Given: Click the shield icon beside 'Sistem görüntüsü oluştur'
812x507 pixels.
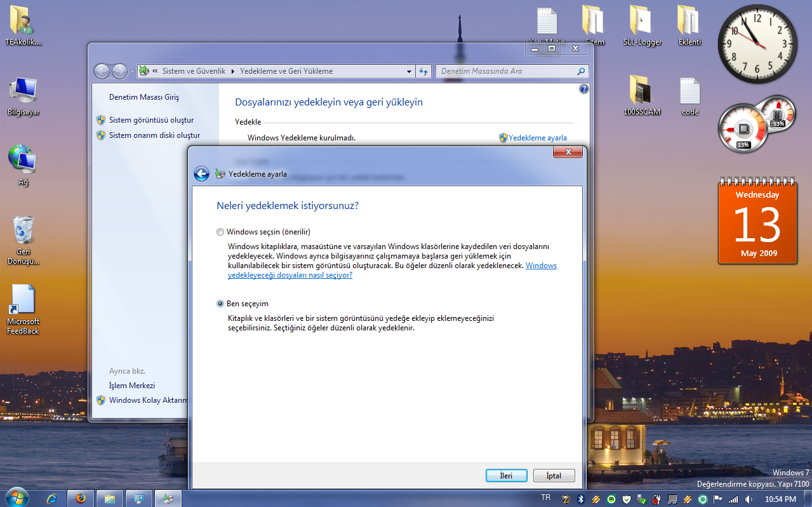Looking at the screenshot, I should [x=101, y=120].
